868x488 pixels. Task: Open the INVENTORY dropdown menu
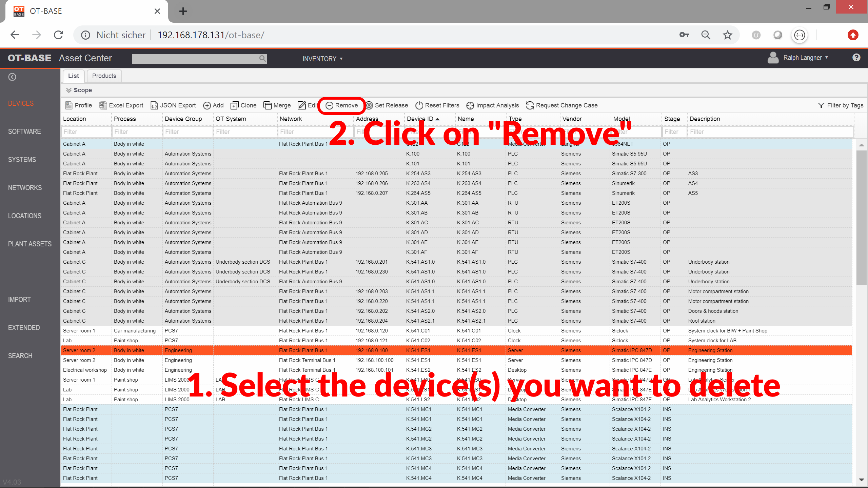[322, 59]
